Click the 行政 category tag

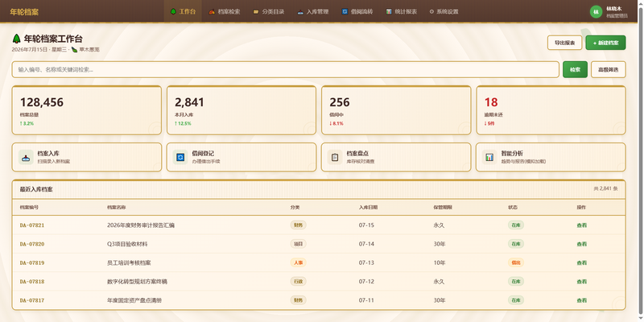pyautogui.click(x=298, y=282)
